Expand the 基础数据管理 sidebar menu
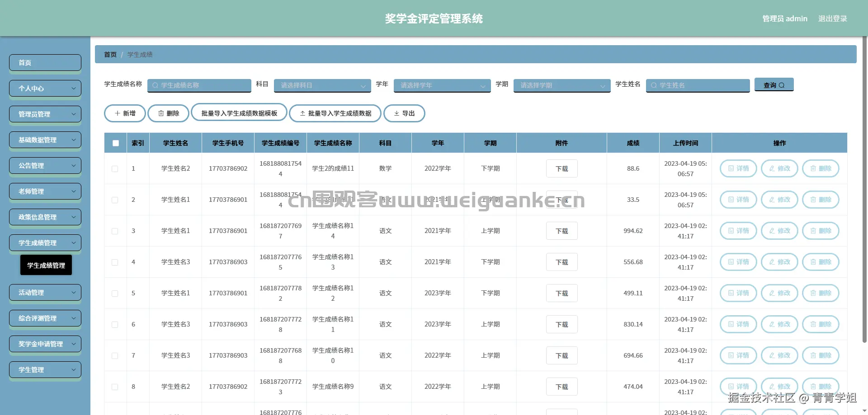This screenshot has height=415, width=868. pos(45,140)
